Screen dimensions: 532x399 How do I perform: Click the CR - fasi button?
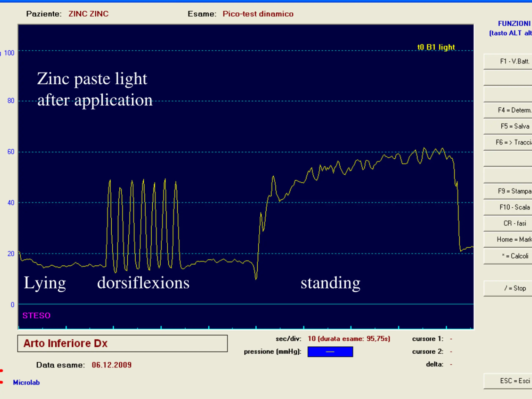click(x=508, y=223)
